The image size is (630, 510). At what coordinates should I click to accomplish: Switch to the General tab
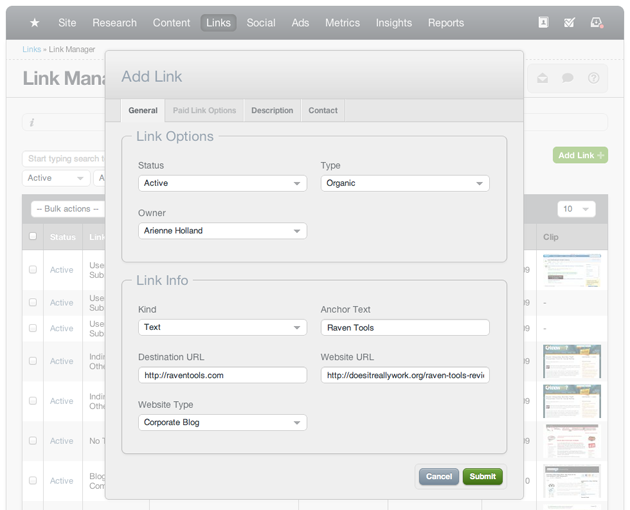tap(143, 111)
